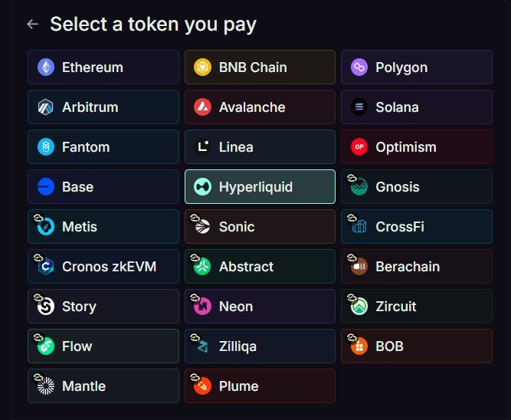Click the Polygon purple logo icon
This screenshot has width=511, height=420.
pos(359,67)
